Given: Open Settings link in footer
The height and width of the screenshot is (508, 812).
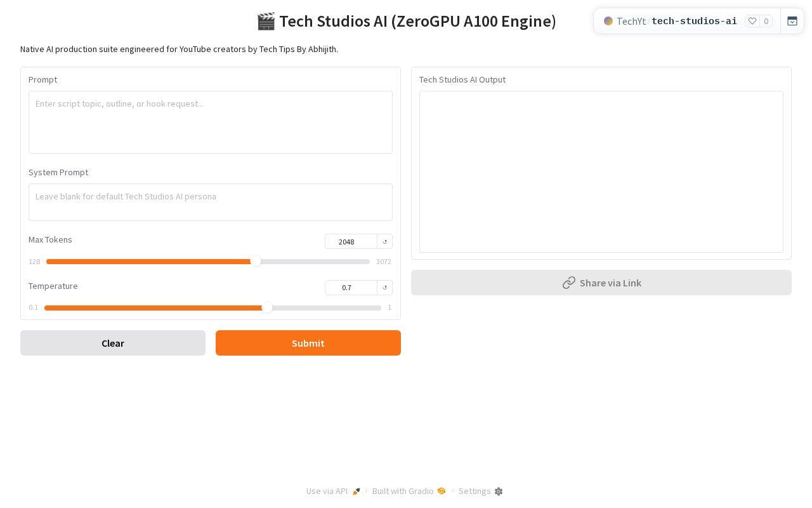Looking at the screenshot, I should 481,491.
